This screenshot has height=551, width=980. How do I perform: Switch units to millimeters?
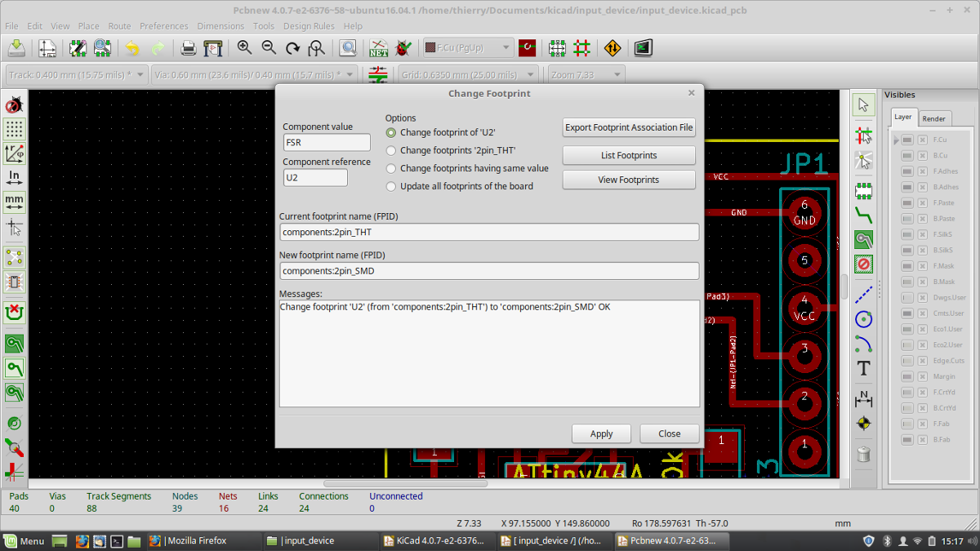click(x=14, y=201)
